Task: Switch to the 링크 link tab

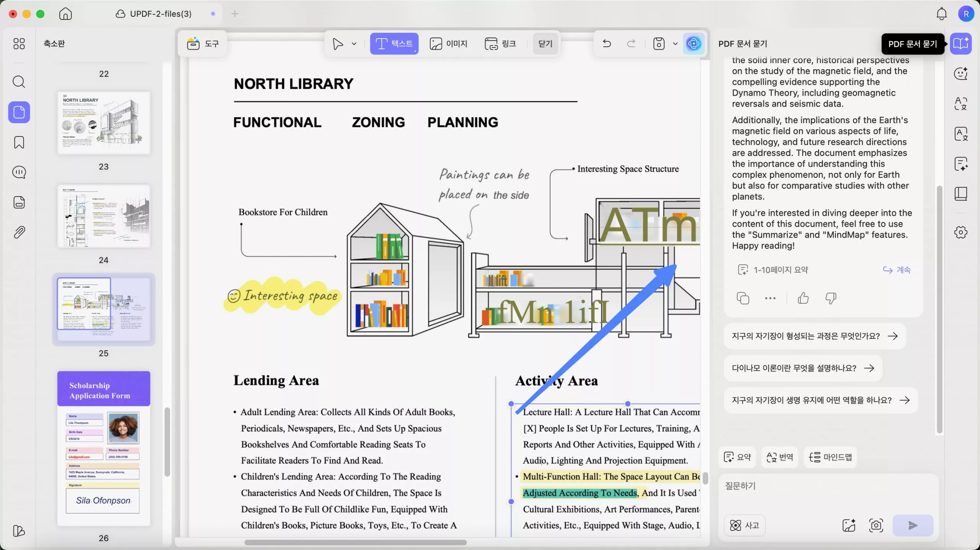Action: 500,44
